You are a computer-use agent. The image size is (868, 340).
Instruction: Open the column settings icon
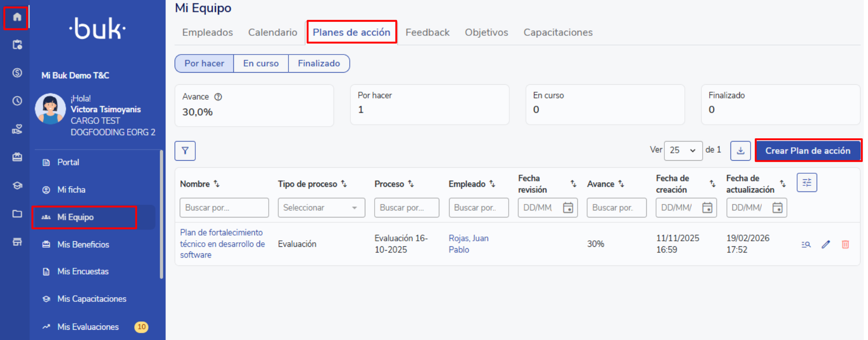pos(806,183)
